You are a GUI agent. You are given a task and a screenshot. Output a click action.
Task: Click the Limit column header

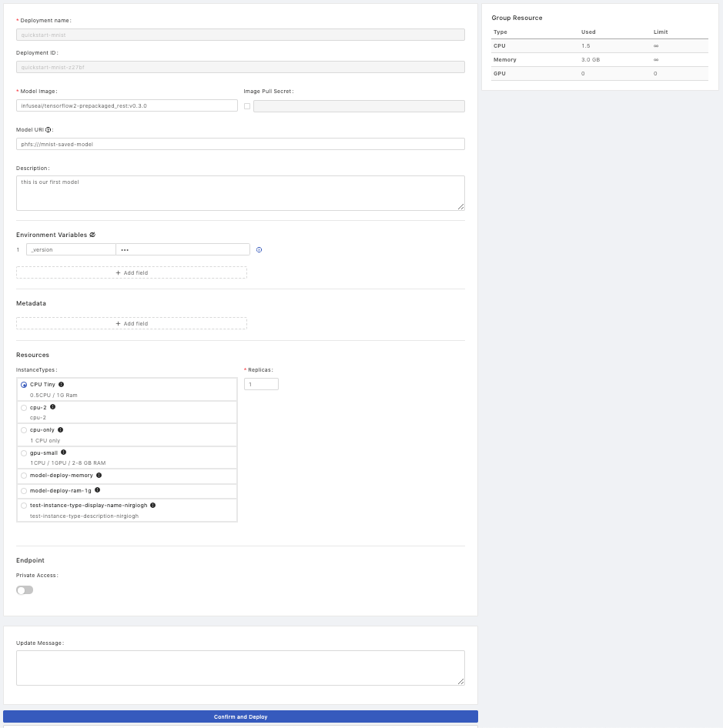coord(661,32)
